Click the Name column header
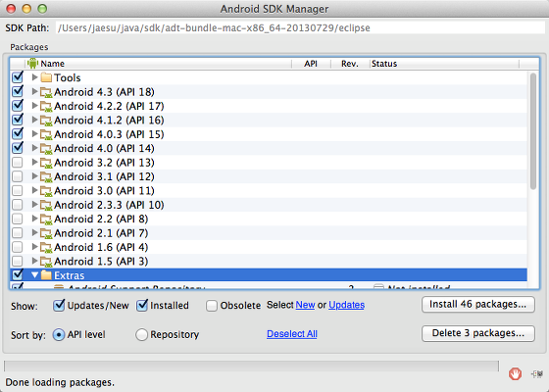549x392 pixels. [x=158, y=64]
